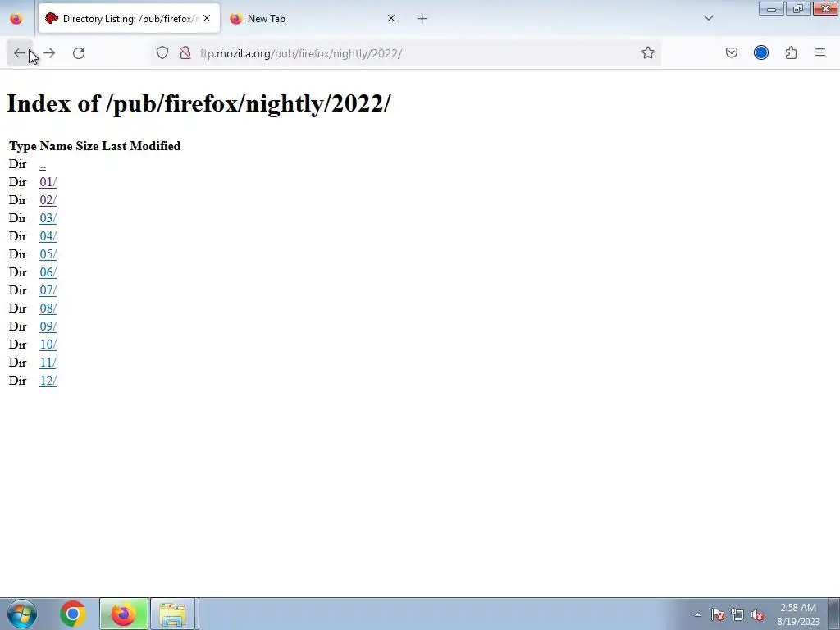
Task: Minimize the Firefox window
Action: 771,8
